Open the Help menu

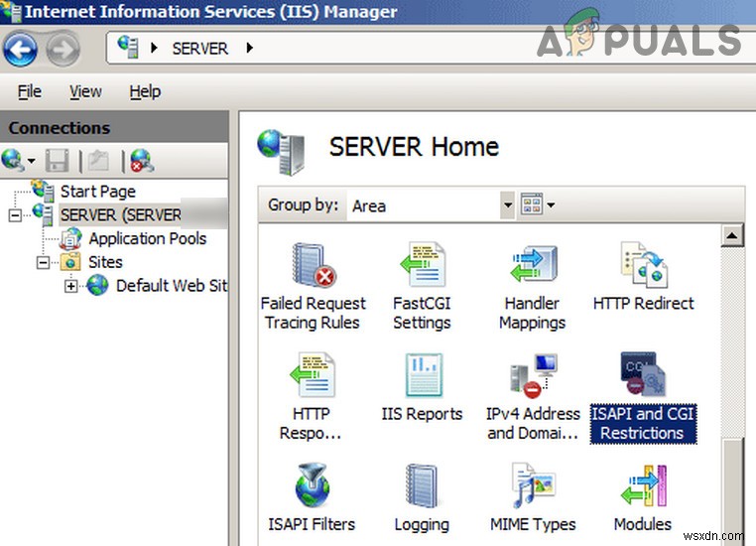point(145,91)
